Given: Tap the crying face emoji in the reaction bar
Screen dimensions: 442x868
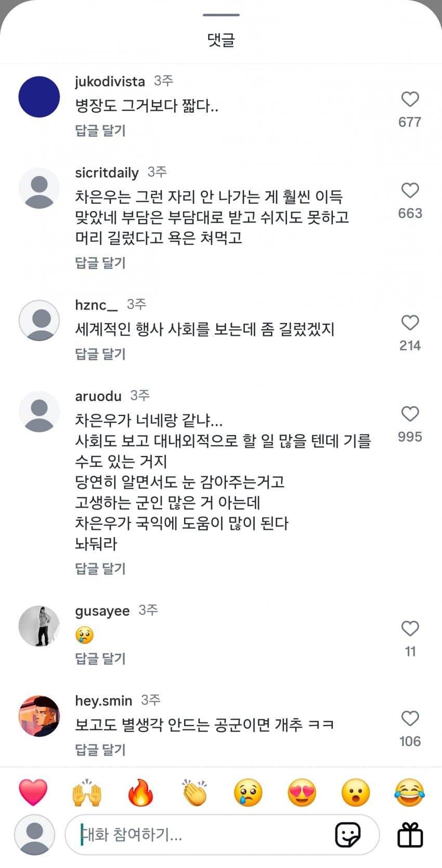Looking at the screenshot, I should click(x=248, y=793).
